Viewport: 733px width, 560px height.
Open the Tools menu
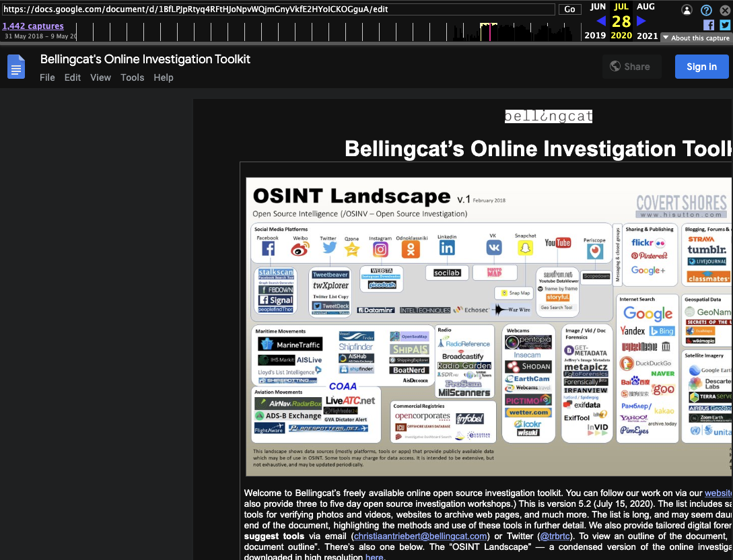(132, 77)
